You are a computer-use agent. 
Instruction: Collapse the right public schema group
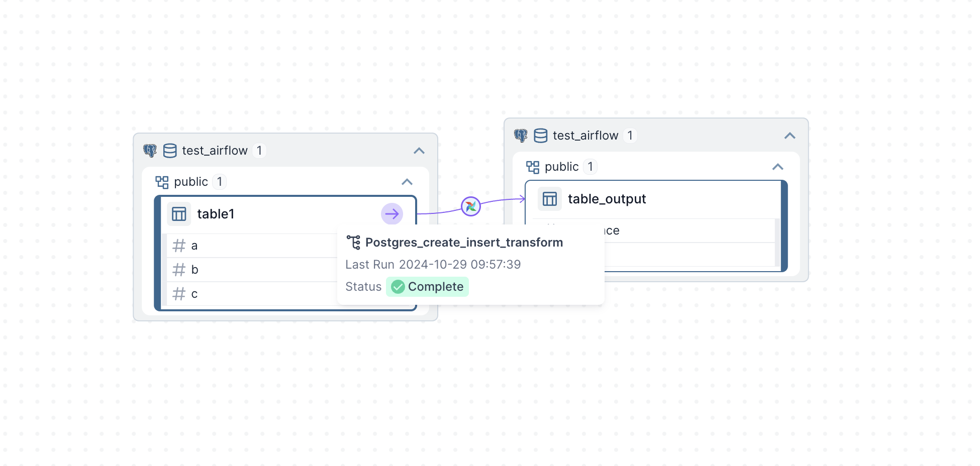coord(777,167)
